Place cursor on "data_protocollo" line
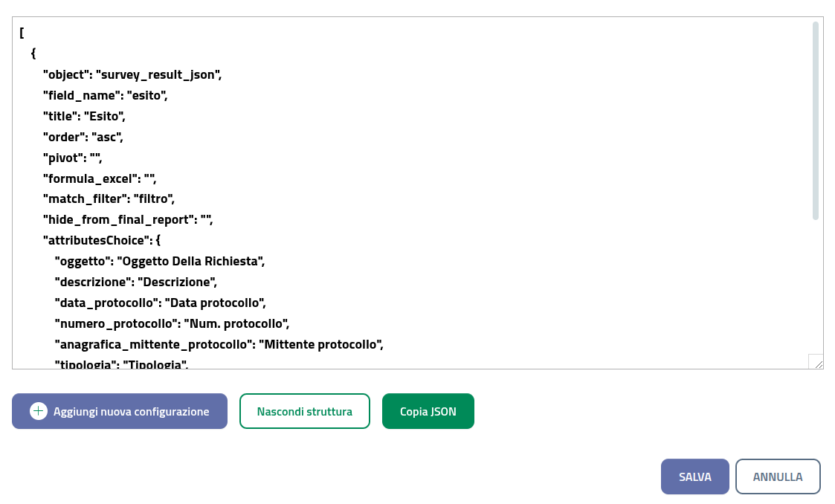The height and width of the screenshot is (504, 835). click(161, 303)
